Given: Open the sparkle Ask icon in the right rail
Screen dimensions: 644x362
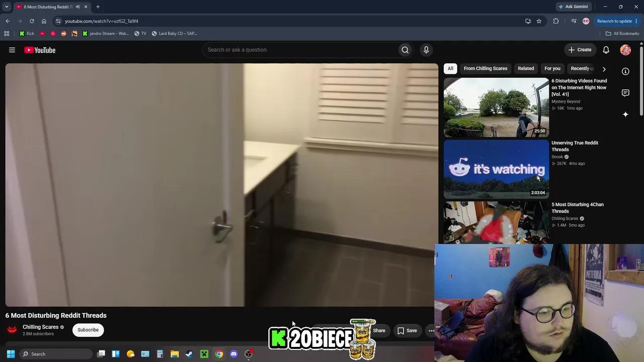Looking at the screenshot, I should tap(625, 115).
